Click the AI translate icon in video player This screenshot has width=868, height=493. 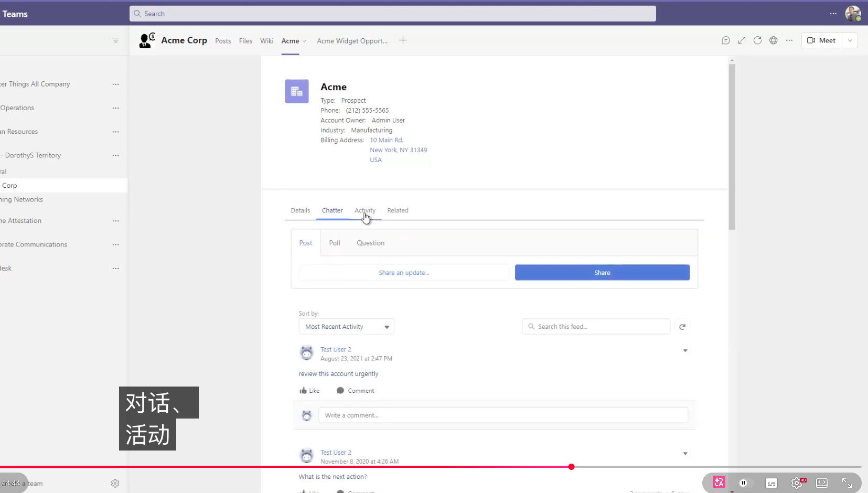(x=719, y=483)
